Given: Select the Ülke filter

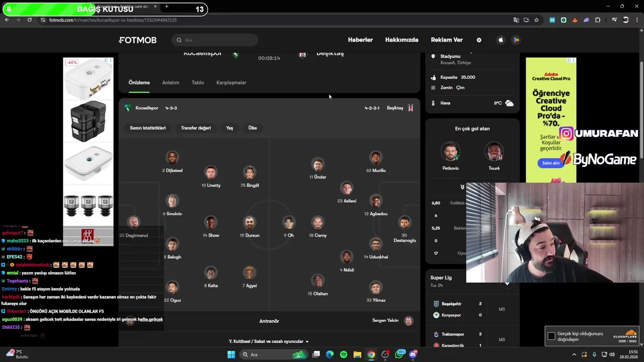Looking at the screenshot, I should 253,128.
